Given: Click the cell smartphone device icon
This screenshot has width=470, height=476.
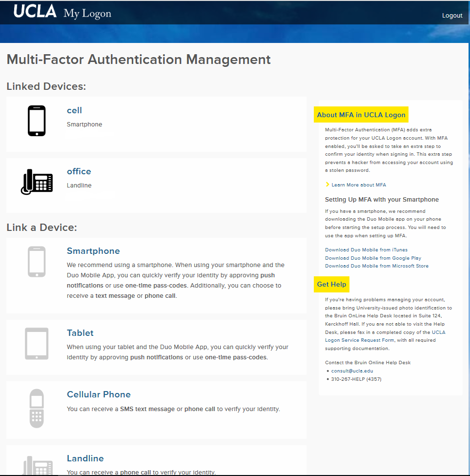Looking at the screenshot, I should point(37,121).
